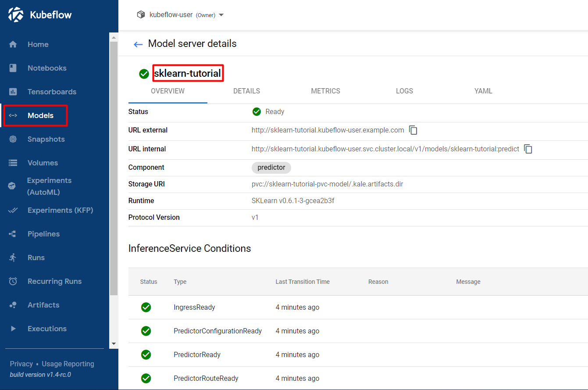Image resolution: width=588 pixels, height=390 pixels.
Task: Open the METRICS tab
Action: (x=326, y=91)
